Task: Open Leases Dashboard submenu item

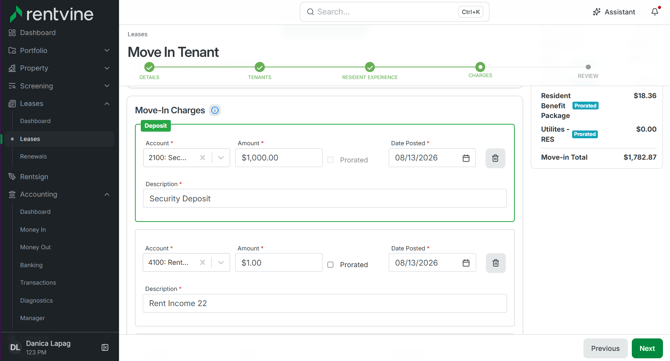Action: [x=35, y=121]
